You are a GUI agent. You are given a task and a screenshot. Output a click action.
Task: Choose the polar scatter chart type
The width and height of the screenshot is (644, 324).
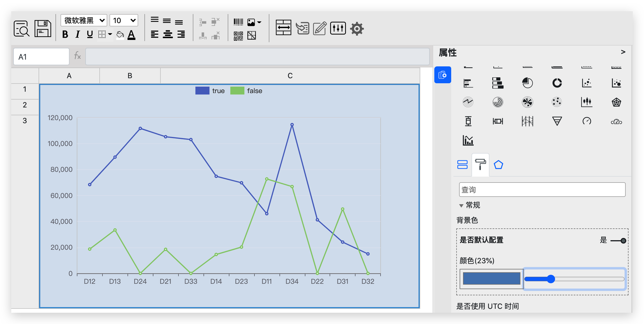557,102
